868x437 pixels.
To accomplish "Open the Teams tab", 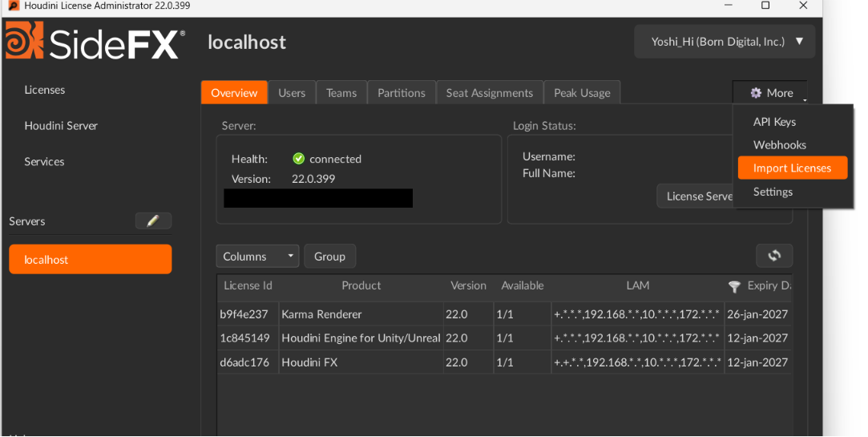I will pyautogui.click(x=341, y=93).
